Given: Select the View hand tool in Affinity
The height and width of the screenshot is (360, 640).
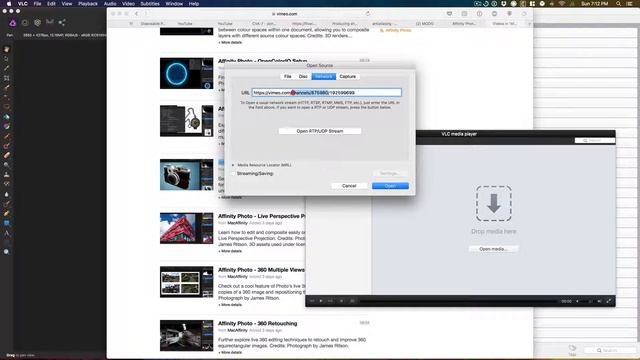Looking at the screenshot, I should pyautogui.click(x=7, y=49).
